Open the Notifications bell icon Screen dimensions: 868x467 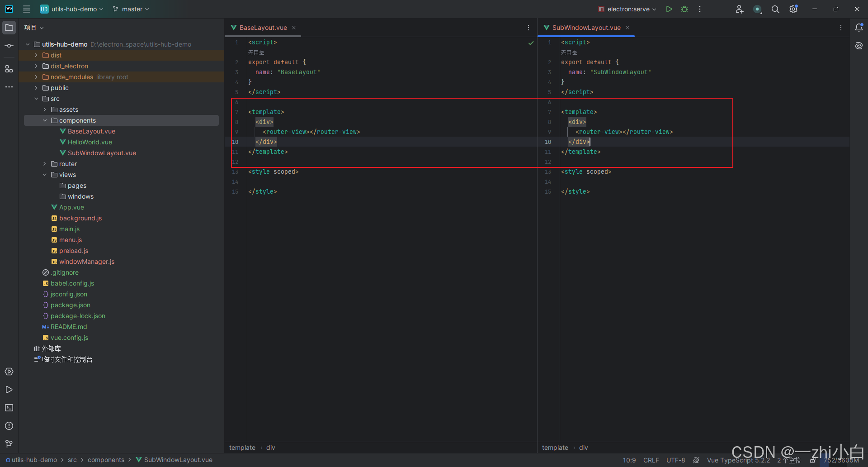(859, 28)
